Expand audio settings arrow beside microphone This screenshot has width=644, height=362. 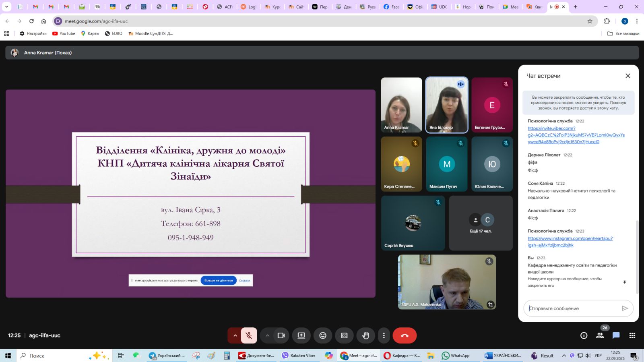[x=235, y=335]
